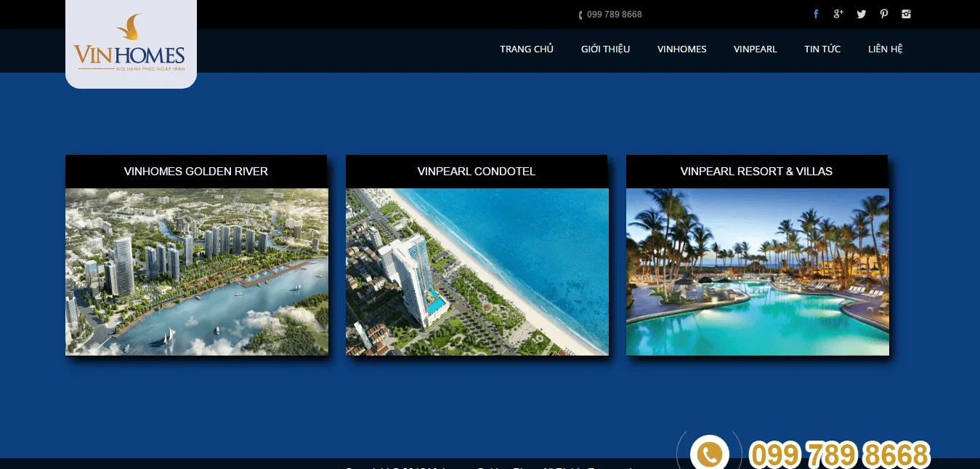The image size is (980, 469).
Task: Click header phone number 099 789 8668
Action: pos(614,15)
